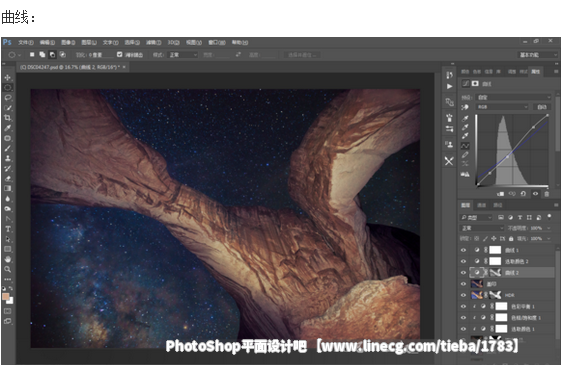The width and height of the screenshot is (574, 365).
Task: Select the Elliptical Marquee tool in toolbox
Action: click(8, 87)
